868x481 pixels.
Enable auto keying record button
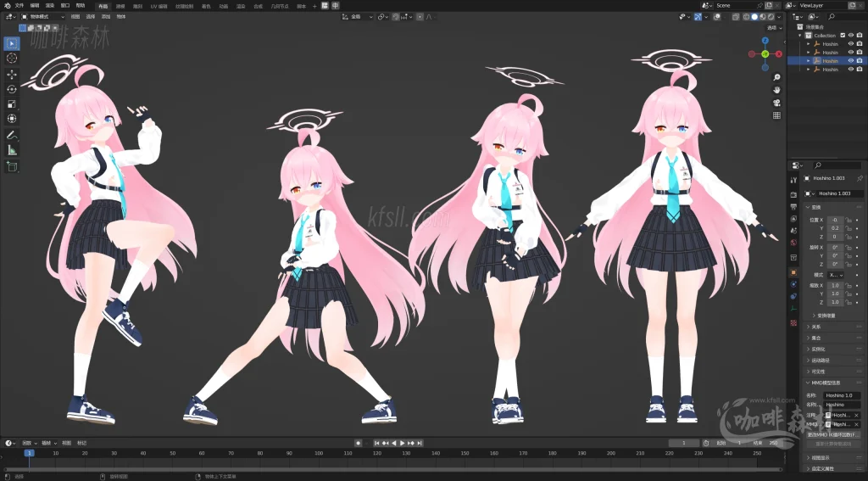359,443
